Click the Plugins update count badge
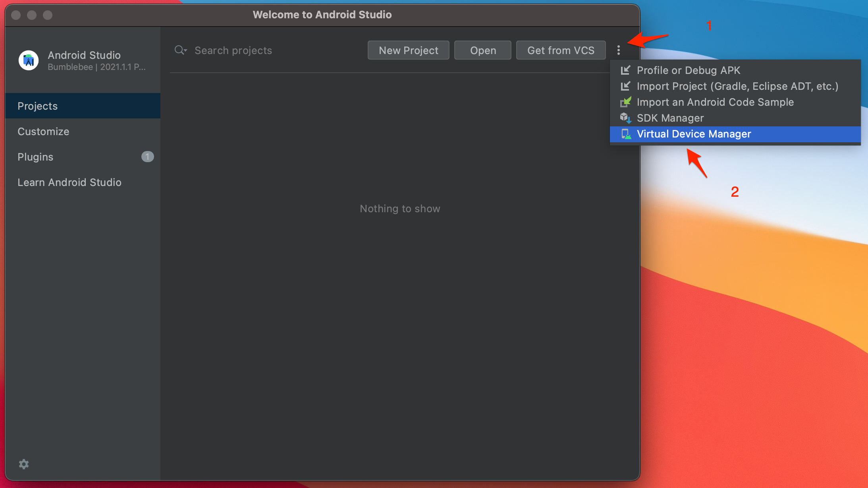 pyautogui.click(x=147, y=157)
